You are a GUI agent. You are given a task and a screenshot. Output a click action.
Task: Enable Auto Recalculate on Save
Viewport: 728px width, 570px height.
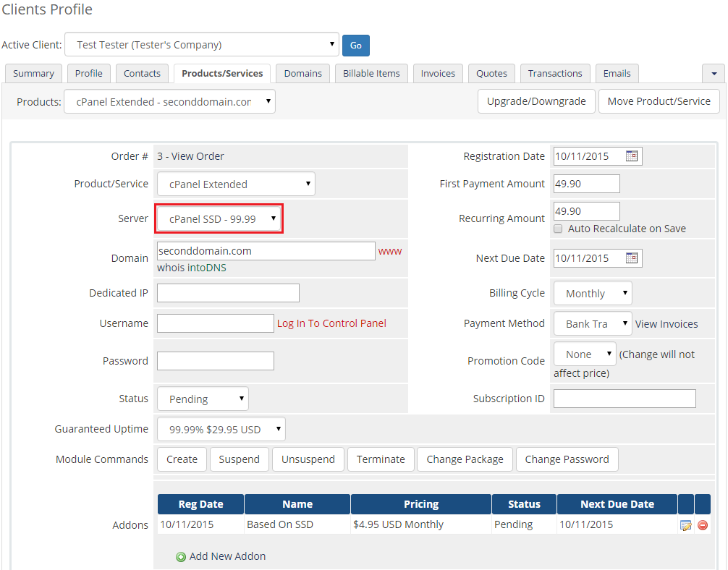558,229
